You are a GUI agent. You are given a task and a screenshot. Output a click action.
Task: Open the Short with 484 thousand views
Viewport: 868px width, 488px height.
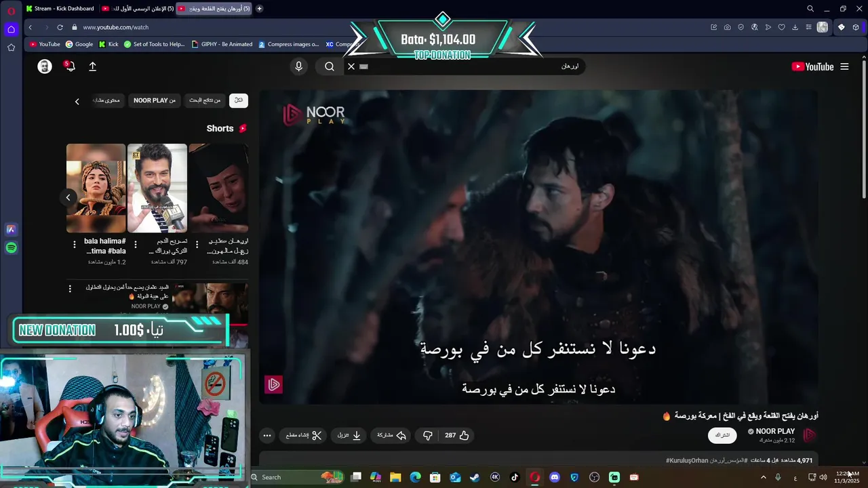218,188
